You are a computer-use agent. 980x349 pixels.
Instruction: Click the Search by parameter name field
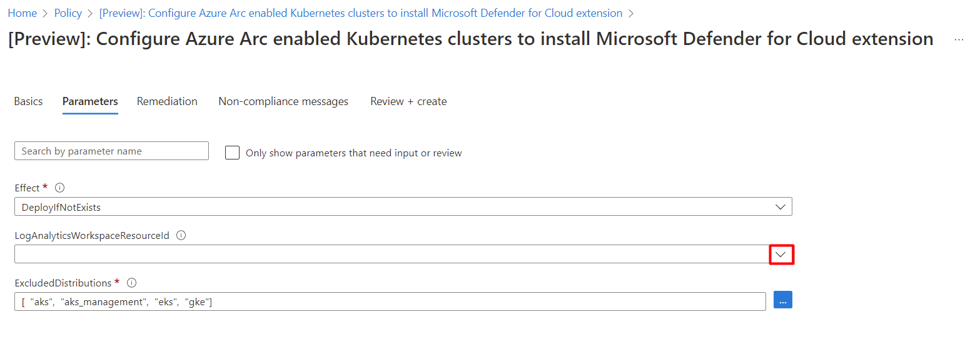(111, 151)
